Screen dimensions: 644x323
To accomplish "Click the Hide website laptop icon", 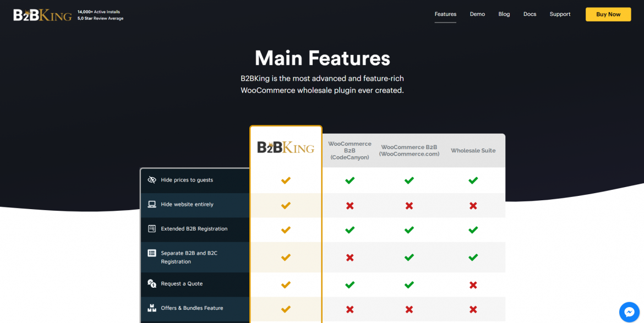I will [x=152, y=204].
